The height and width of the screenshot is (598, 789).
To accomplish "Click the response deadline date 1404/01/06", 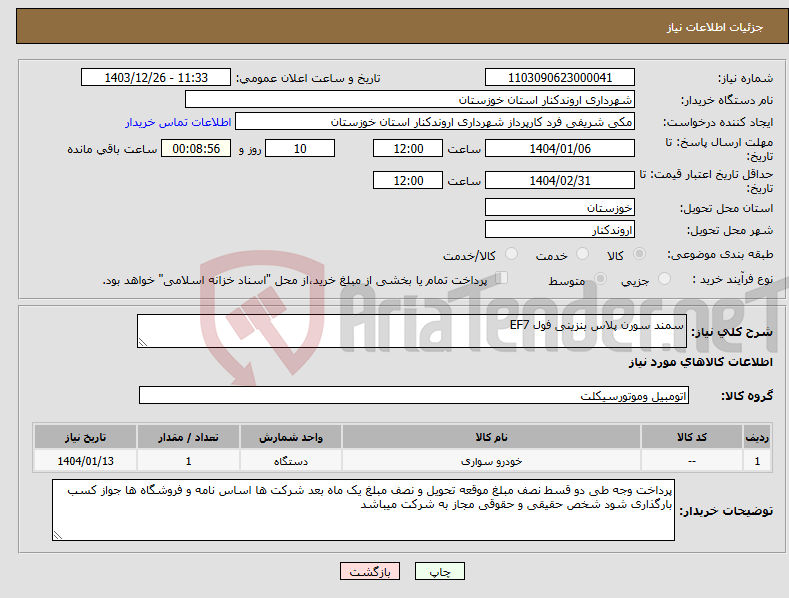I will pos(560,148).
